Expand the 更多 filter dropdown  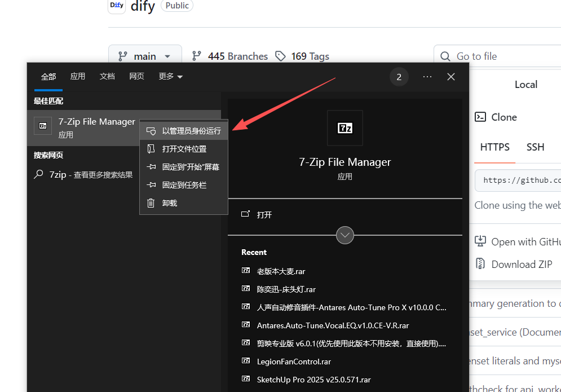coord(170,76)
